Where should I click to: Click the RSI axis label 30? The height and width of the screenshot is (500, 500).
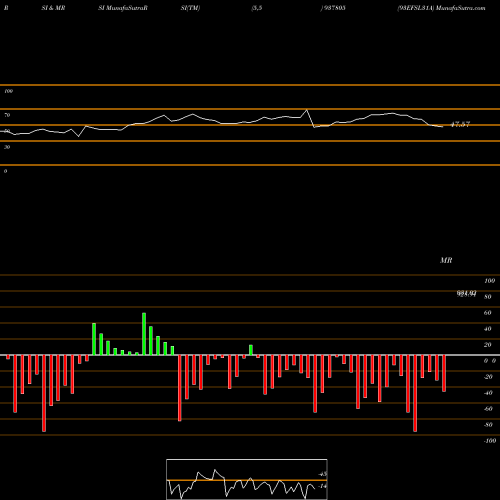(x=7, y=147)
